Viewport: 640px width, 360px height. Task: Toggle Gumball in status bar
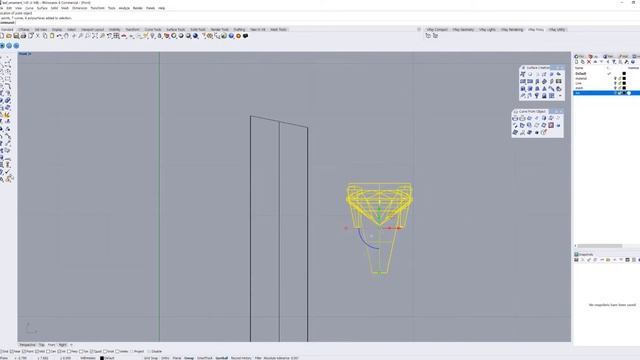pos(222,358)
